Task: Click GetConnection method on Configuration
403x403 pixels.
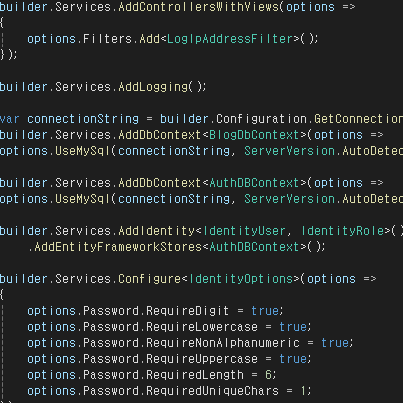Action: click(358, 119)
